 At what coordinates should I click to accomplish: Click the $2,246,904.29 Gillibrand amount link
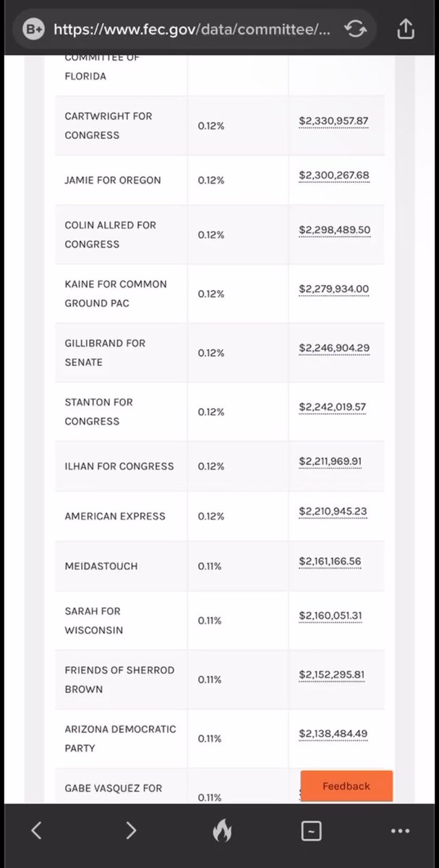coord(334,348)
